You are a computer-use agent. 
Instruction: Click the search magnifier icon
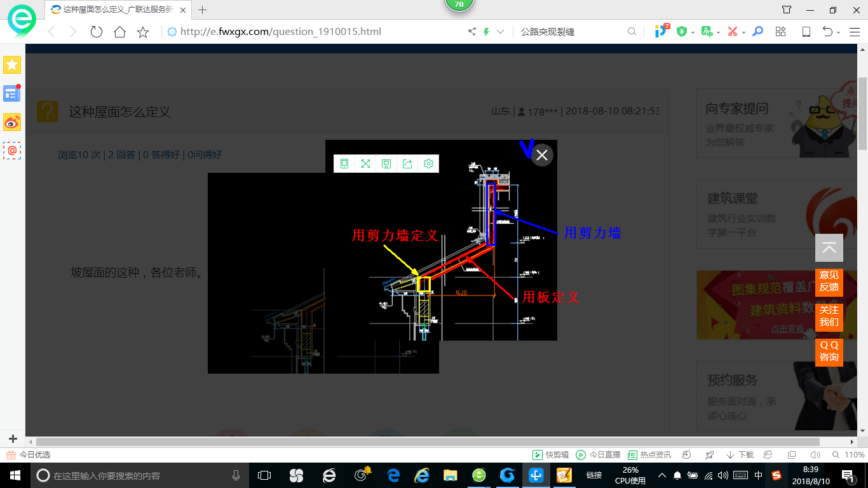pos(632,32)
